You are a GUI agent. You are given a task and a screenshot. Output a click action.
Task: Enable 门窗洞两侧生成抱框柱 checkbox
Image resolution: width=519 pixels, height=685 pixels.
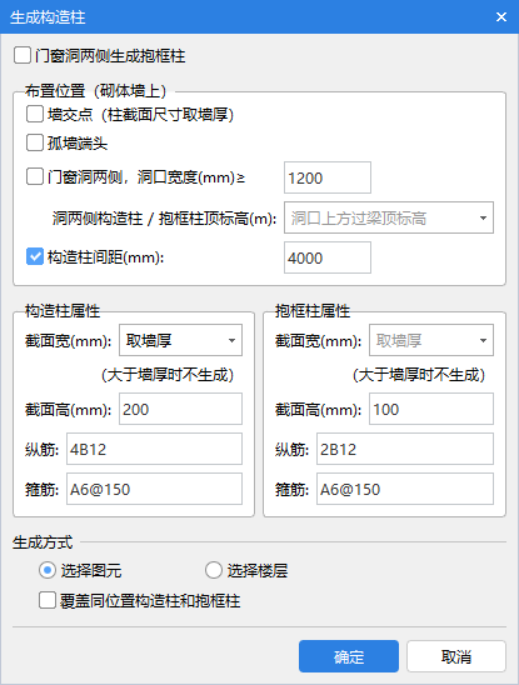tap(22, 56)
